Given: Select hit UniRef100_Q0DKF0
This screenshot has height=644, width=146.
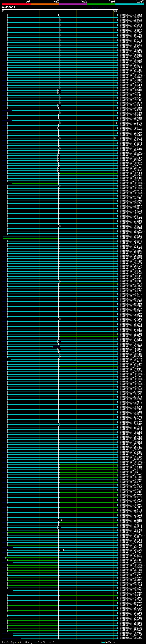Looking at the screenshot, I should click(x=131, y=93).
